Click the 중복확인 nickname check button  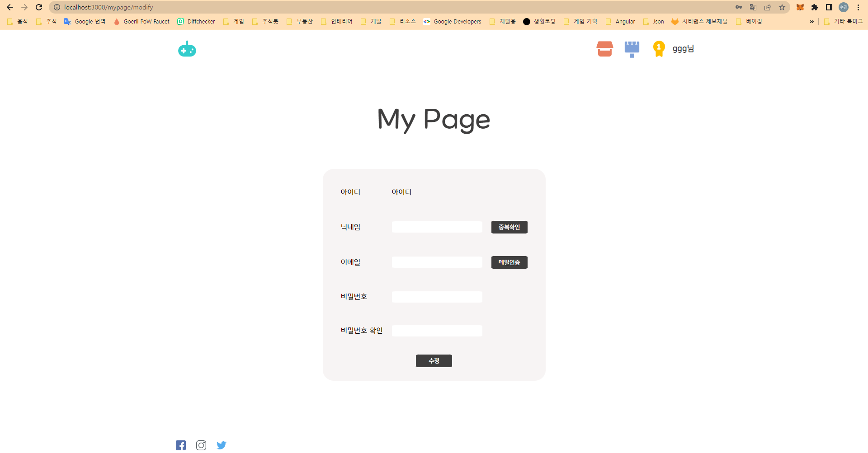509,227
